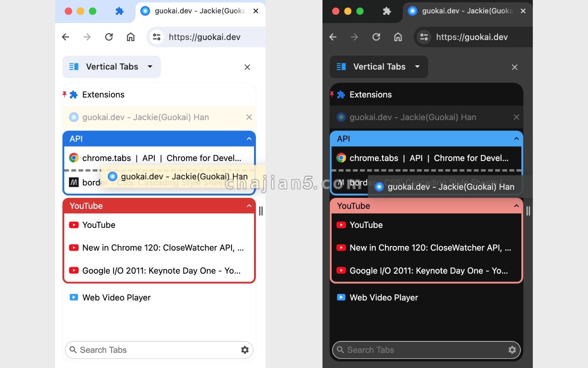588x368 pixels.
Task: Select YouTube tab row in dark panel
Action: tap(426, 225)
